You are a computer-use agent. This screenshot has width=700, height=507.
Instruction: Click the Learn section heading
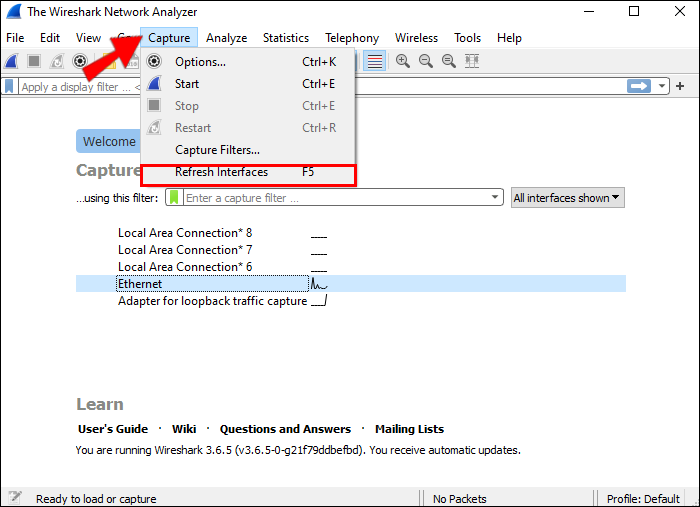click(100, 404)
